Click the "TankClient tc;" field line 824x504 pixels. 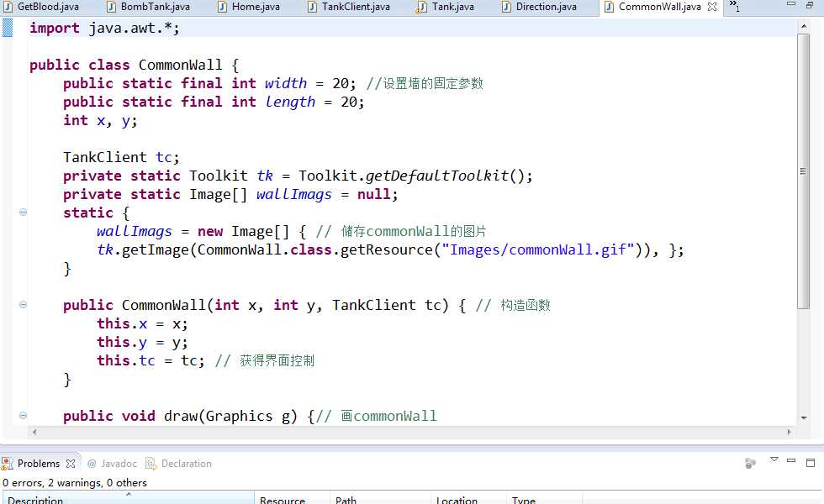point(121,158)
